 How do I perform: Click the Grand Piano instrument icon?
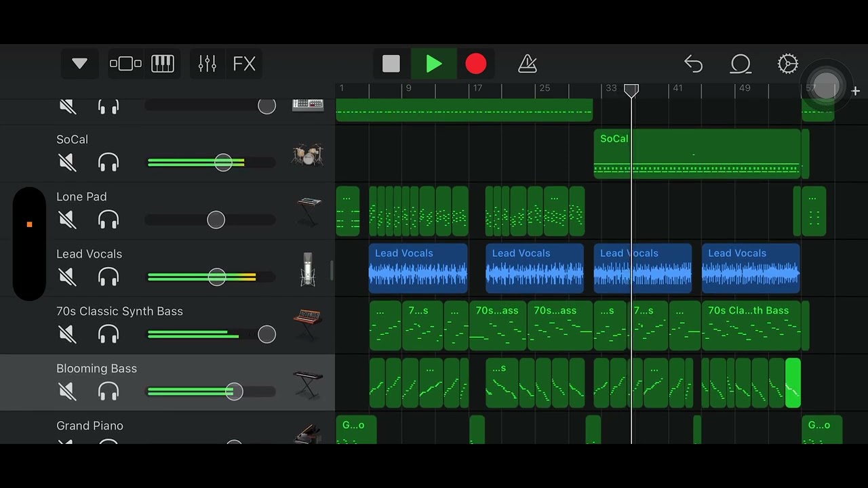308,434
